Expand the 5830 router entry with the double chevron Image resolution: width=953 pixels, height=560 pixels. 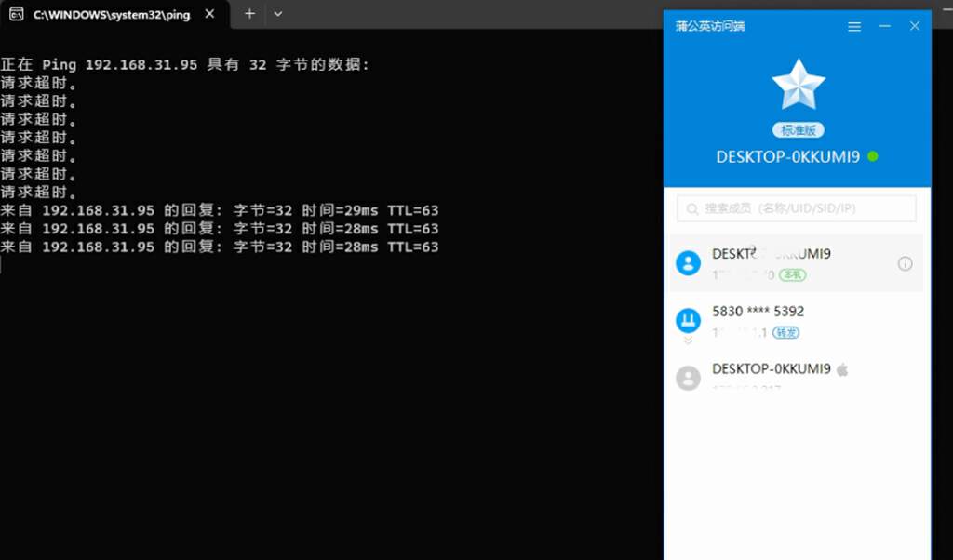(688, 338)
